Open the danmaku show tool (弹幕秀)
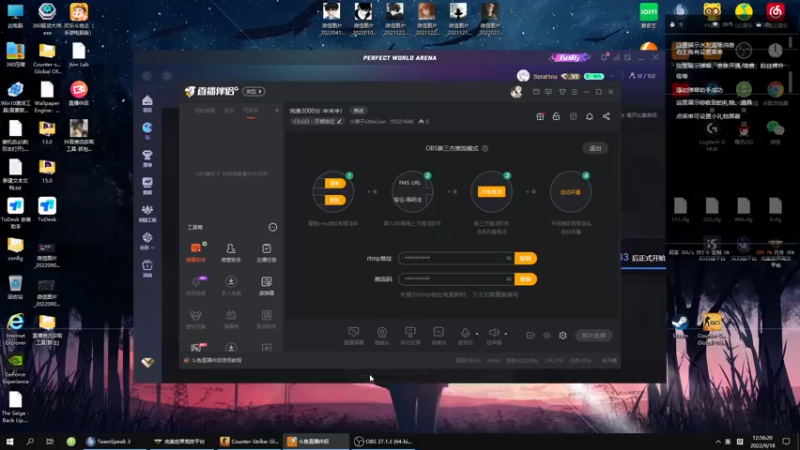800x450 pixels. (231, 319)
